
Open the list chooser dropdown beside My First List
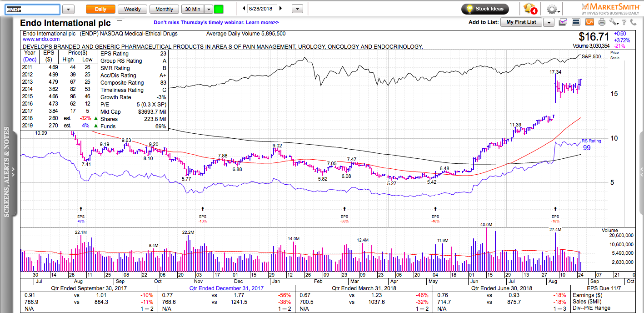point(549,22)
